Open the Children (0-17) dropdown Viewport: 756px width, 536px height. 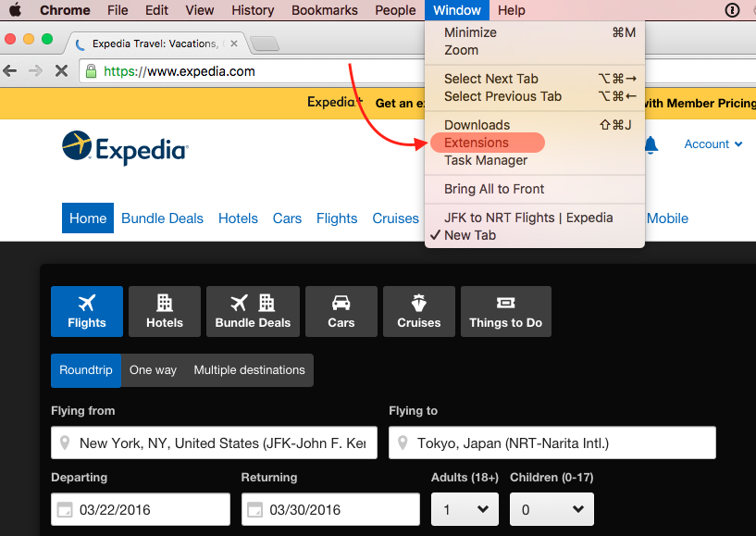552,509
